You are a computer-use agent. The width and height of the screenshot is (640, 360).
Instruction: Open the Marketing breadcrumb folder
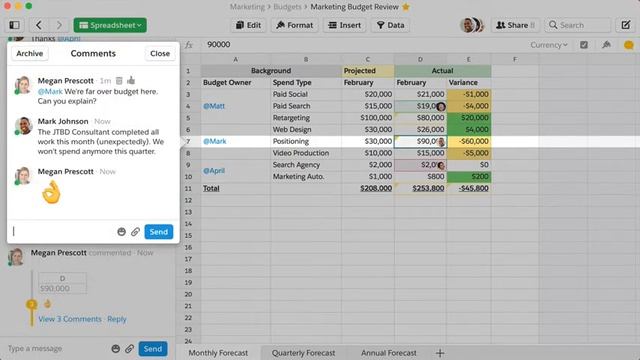pos(247,7)
